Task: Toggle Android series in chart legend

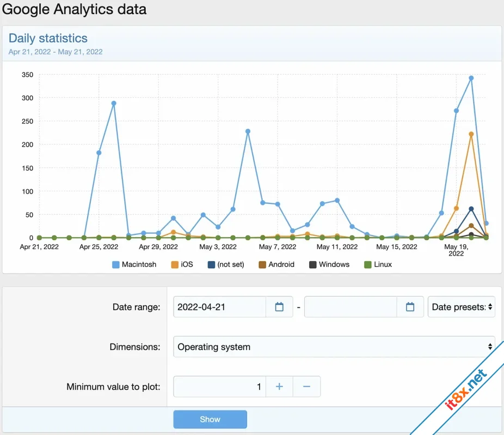Action: click(276, 264)
